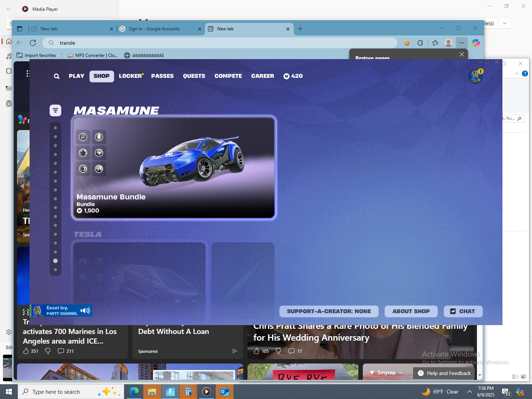The width and height of the screenshot is (532, 399).
Task: Close the active New tab in Edge
Action: point(288,29)
